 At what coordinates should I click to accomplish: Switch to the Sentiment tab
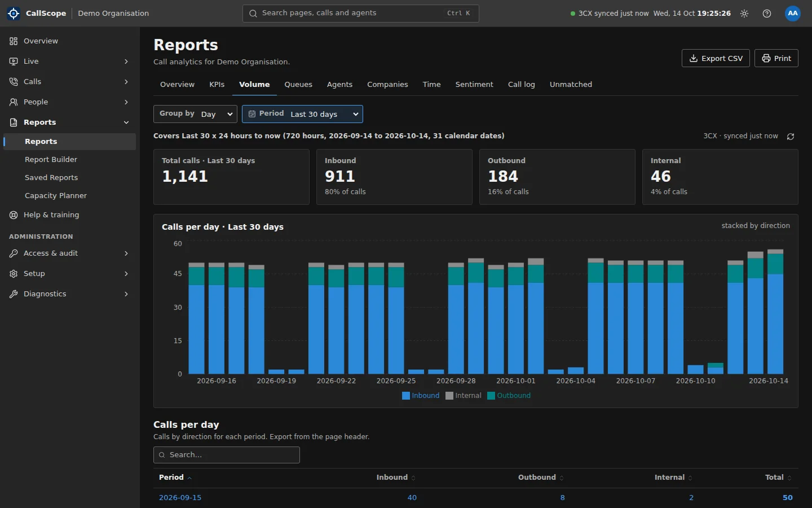474,85
